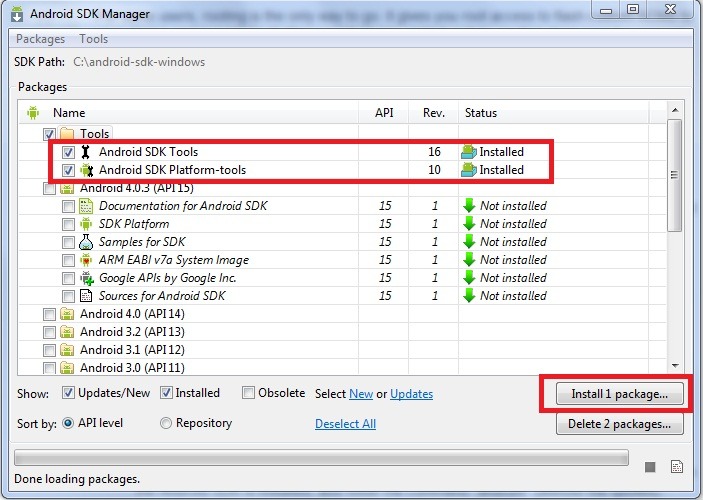Viewport: 703px width, 500px height.
Task: Click the stop loading icon at bottom right
Action: coord(650,466)
